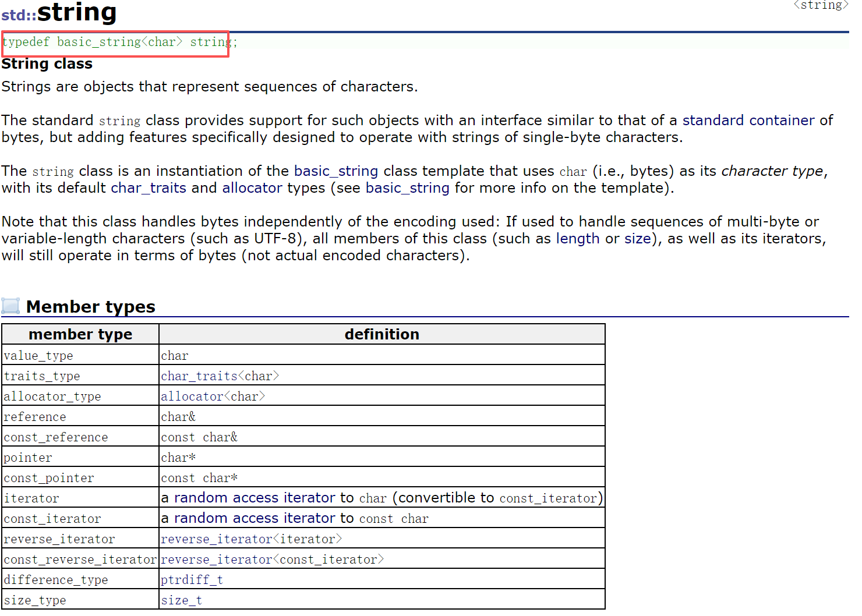862x616 pixels.
Task: Select the 'pointer' table cell
Action: coord(80,457)
